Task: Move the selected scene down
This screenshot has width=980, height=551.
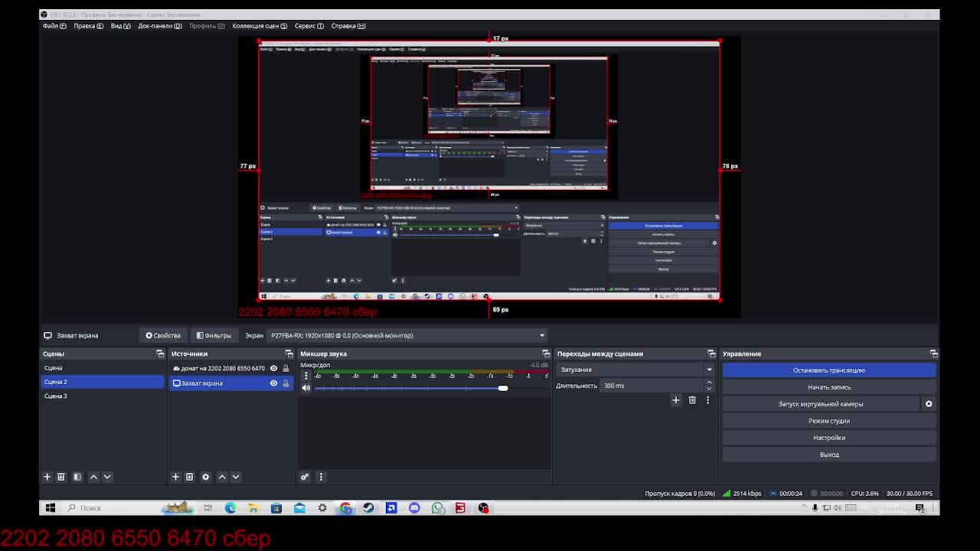Action: [x=107, y=477]
